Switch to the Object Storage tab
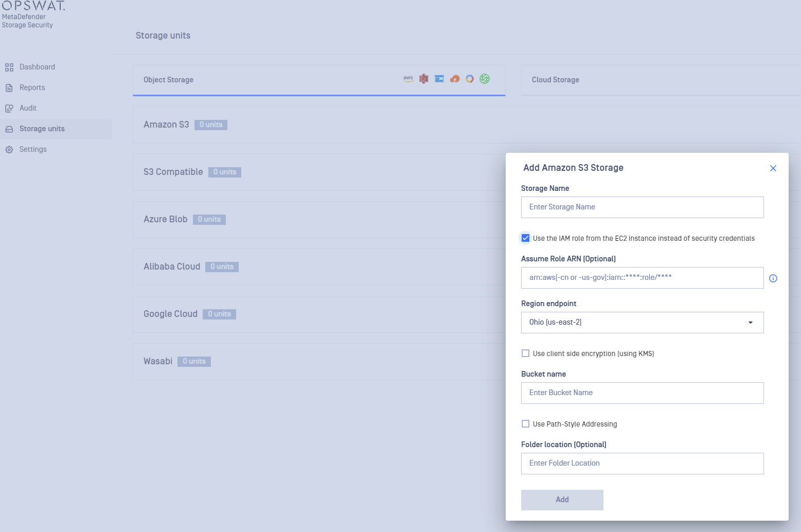This screenshot has height=532, width=801. coord(319,80)
